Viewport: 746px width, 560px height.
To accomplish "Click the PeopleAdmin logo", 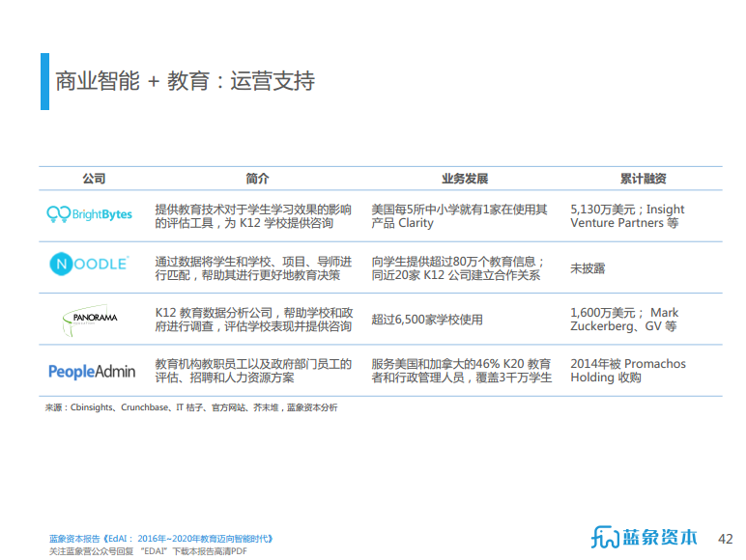I will (x=92, y=372).
